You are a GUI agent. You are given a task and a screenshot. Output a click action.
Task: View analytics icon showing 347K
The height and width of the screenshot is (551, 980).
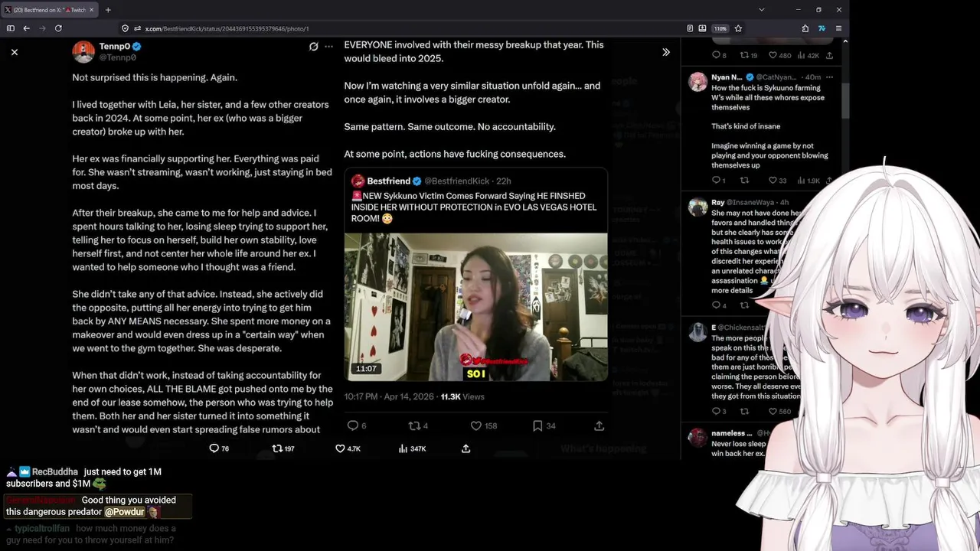pyautogui.click(x=413, y=448)
